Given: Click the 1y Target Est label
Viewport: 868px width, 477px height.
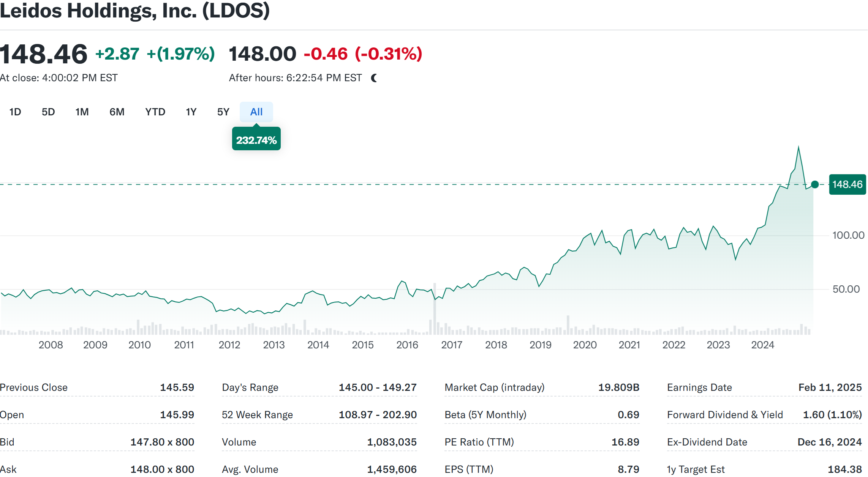Looking at the screenshot, I should point(696,469).
